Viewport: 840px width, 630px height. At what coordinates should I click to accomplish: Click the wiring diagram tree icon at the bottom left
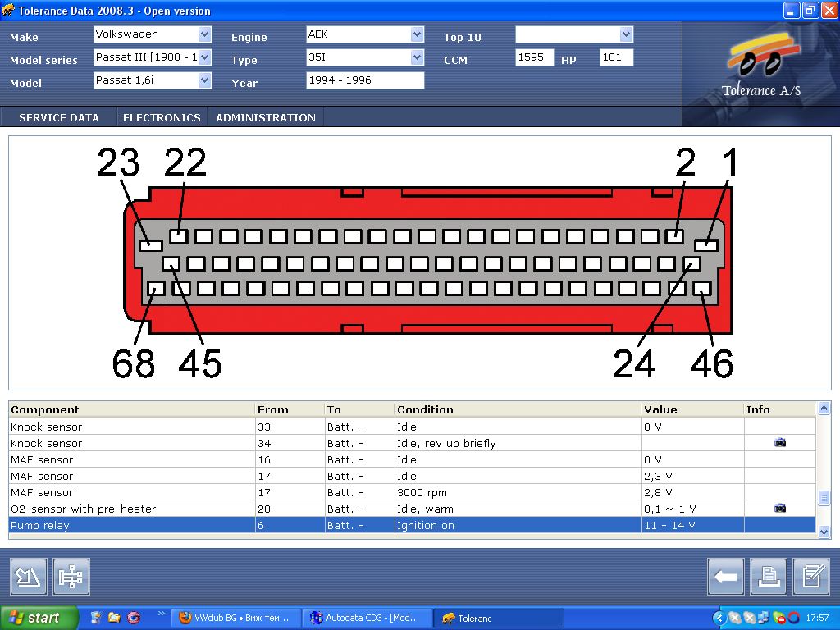point(71,577)
